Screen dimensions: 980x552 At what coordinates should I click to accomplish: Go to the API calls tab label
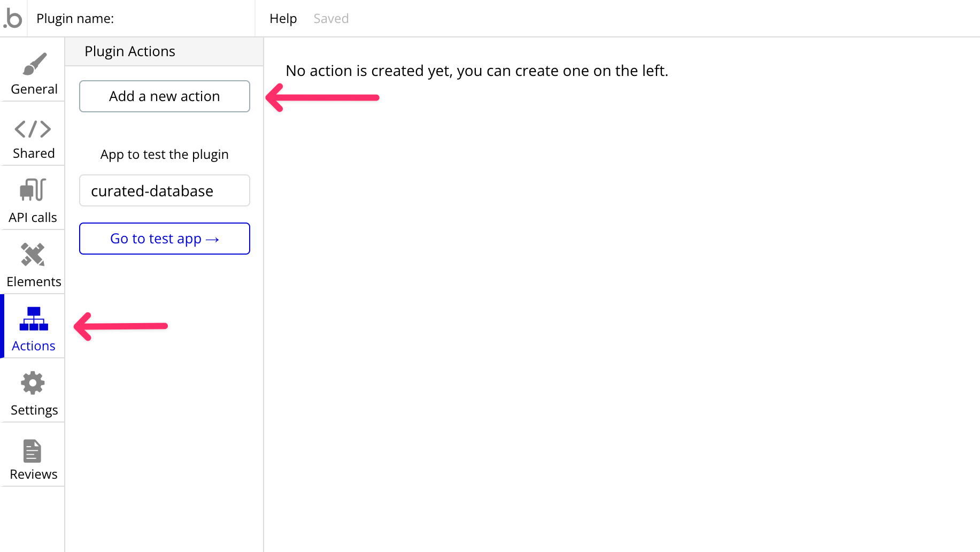33,218
